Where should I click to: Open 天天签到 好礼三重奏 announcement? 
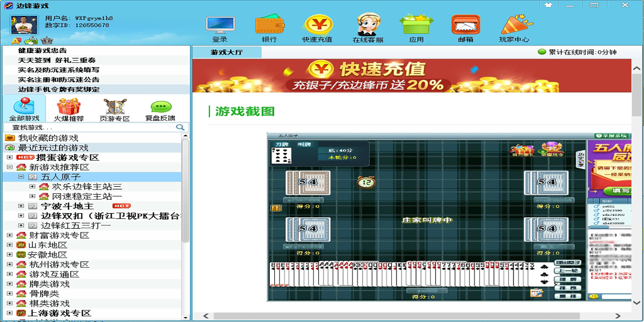point(57,60)
